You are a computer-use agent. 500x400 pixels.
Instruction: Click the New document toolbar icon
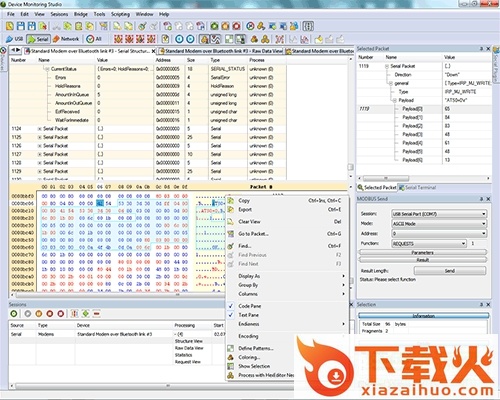tap(10, 26)
